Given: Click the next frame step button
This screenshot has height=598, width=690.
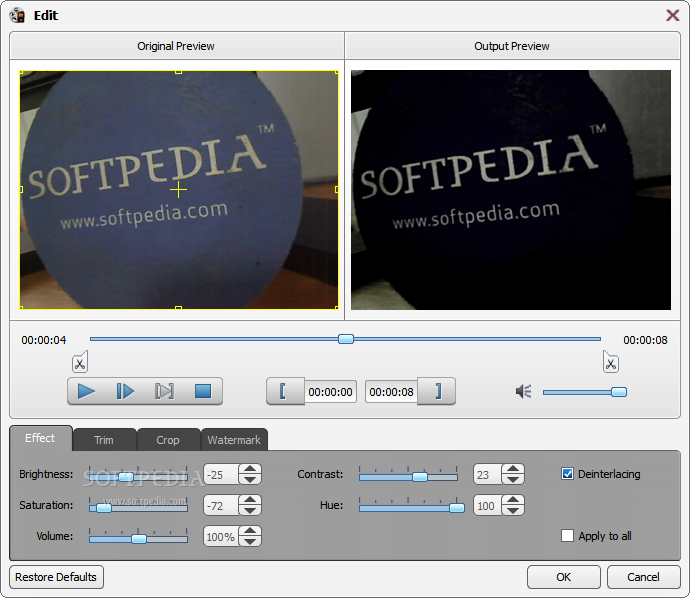Looking at the screenshot, I should point(125,391).
